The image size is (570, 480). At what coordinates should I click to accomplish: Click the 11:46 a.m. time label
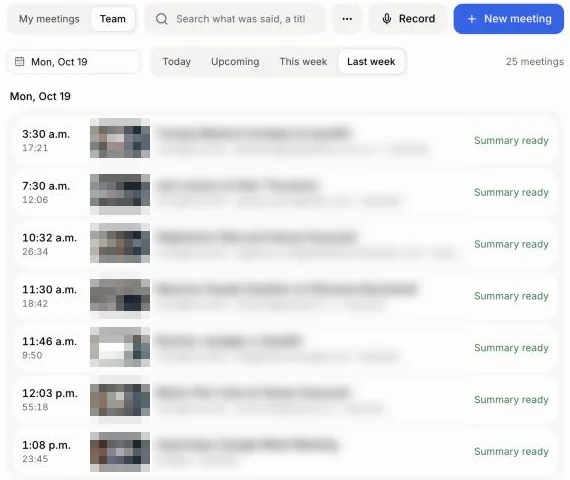tap(49, 341)
